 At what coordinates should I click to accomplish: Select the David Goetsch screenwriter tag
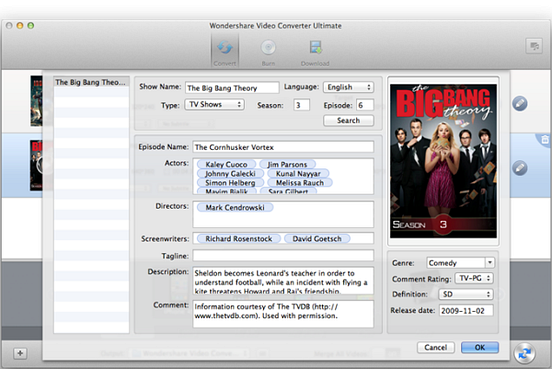tap(317, 239)
